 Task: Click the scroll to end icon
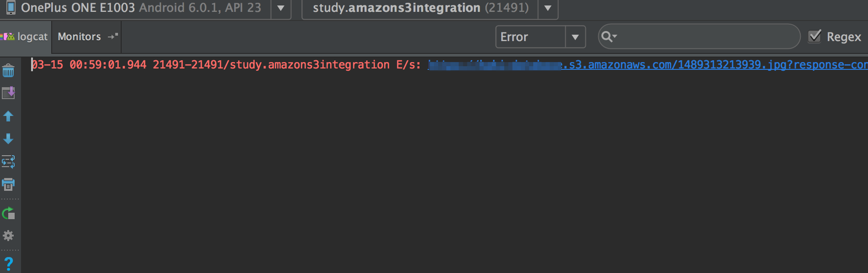(x=8, y=93)
